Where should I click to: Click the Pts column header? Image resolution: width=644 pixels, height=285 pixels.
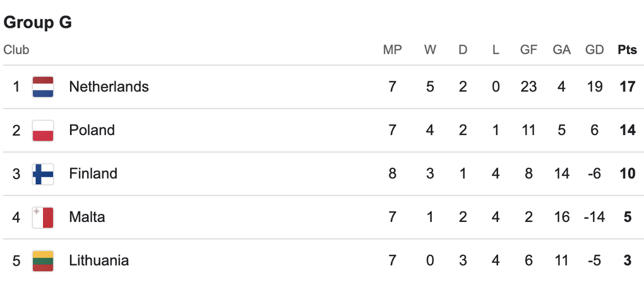627,50
